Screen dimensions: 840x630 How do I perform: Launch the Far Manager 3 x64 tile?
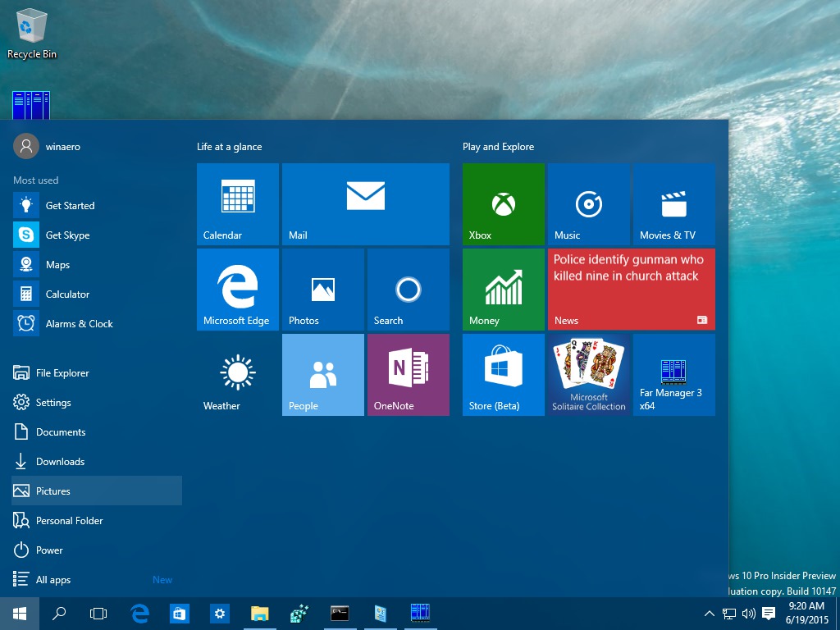[673, 374]
